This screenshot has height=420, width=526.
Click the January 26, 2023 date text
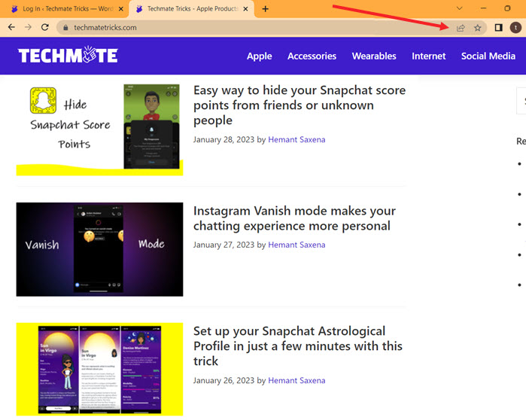click(x=223, y=380)
